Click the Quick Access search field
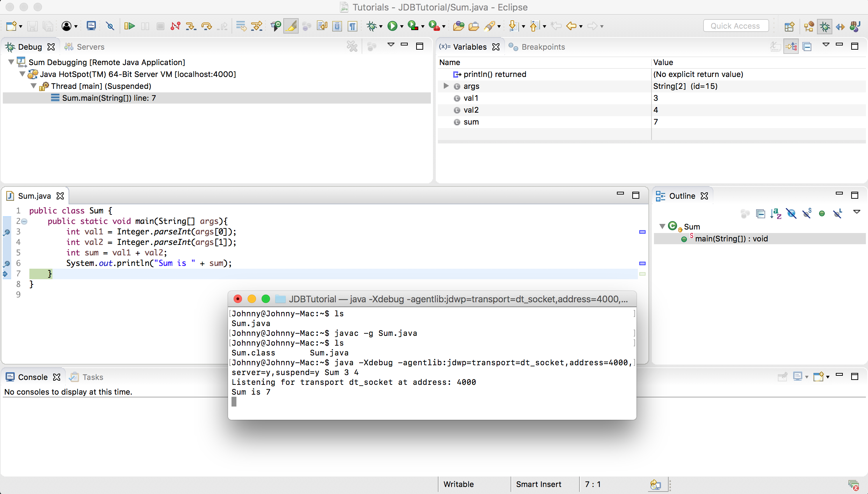Image resolution: width=868 pixels, height=494 pixels. pyautogui.click(x=736, y=26)
